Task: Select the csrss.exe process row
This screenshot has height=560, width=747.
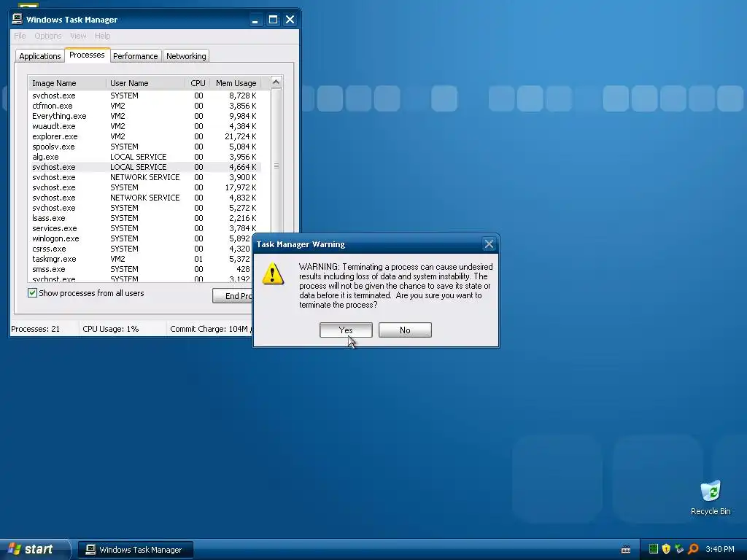Action: (141, 249)
